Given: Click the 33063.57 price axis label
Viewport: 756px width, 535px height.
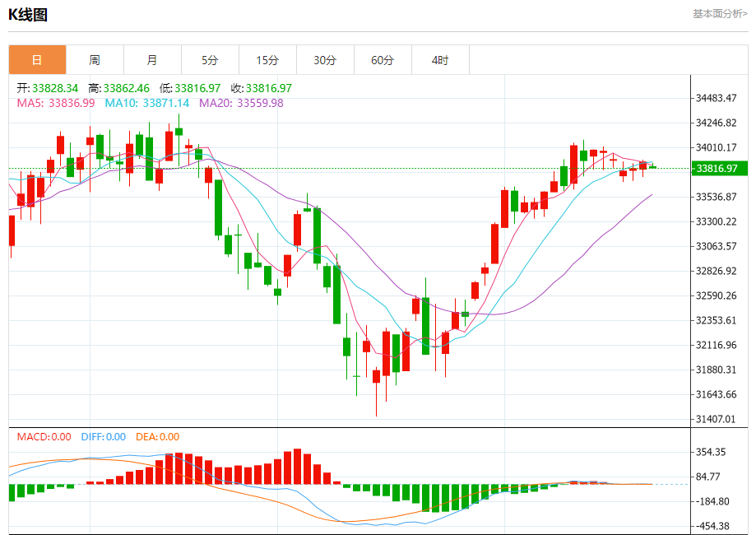Looking at the screenshot, I should (716, 246).
